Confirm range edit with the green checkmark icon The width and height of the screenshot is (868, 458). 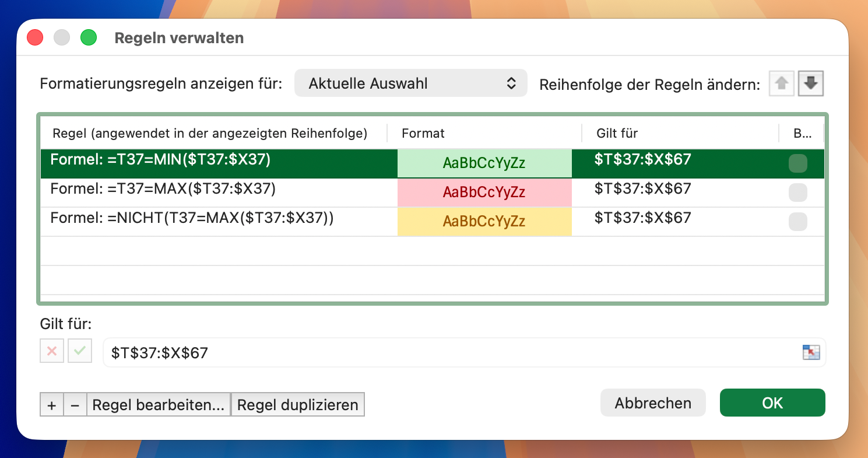pos(80,351)
